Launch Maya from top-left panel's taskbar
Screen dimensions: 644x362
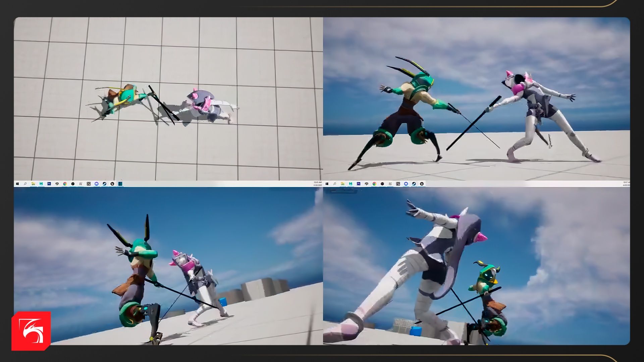pos(41,184)
